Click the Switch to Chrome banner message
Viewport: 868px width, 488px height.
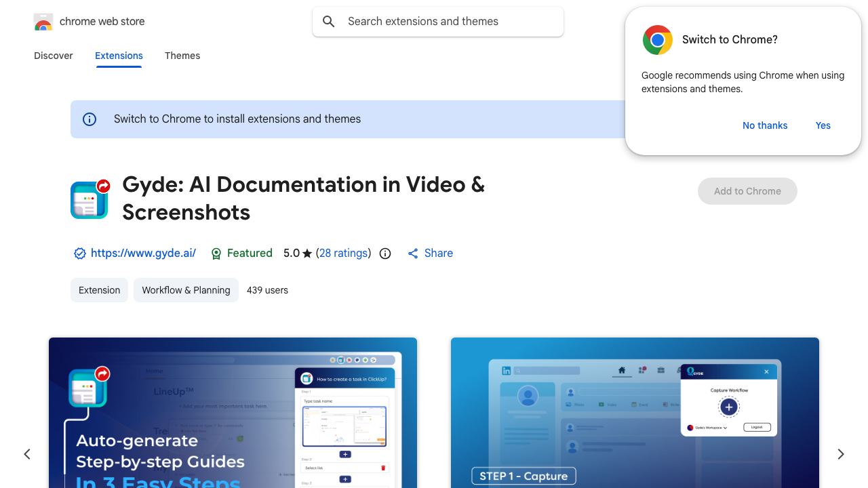[237, 119]
